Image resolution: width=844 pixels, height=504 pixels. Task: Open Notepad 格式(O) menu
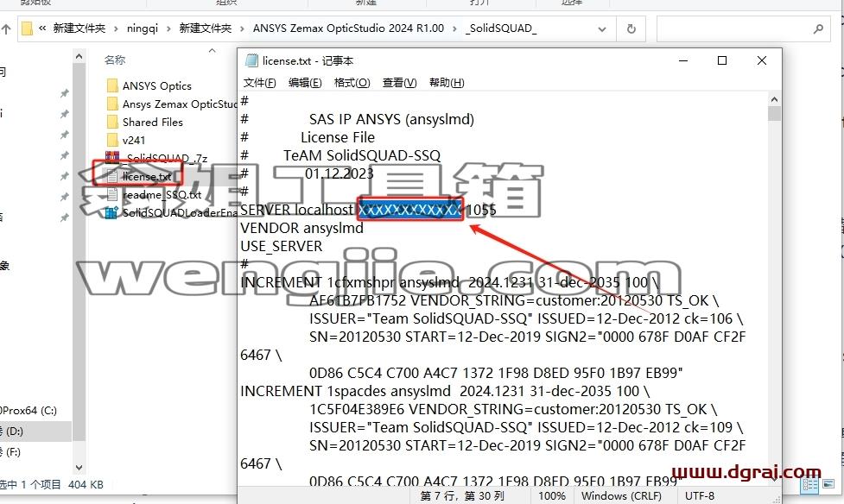[x=352, y=83]
